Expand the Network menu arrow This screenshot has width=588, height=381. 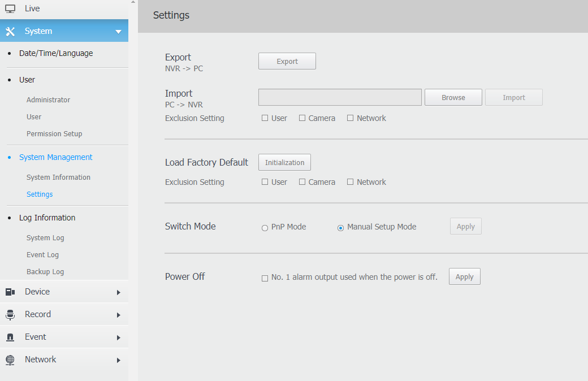[119, 361]
